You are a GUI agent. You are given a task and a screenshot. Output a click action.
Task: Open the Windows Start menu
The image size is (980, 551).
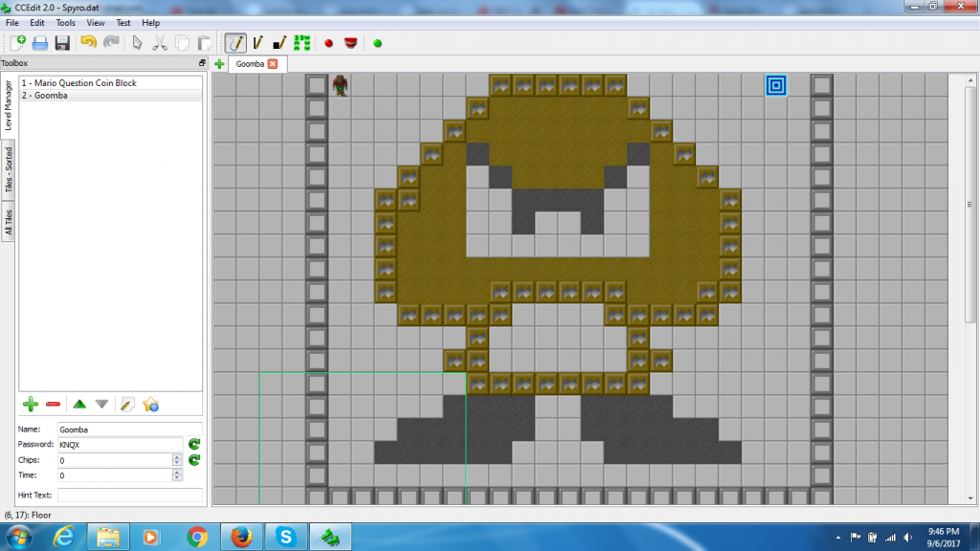[x=18, y=537]
